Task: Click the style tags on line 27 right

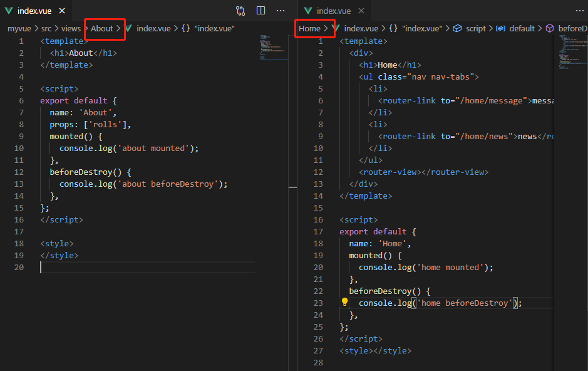Action: tap(375, 351)
